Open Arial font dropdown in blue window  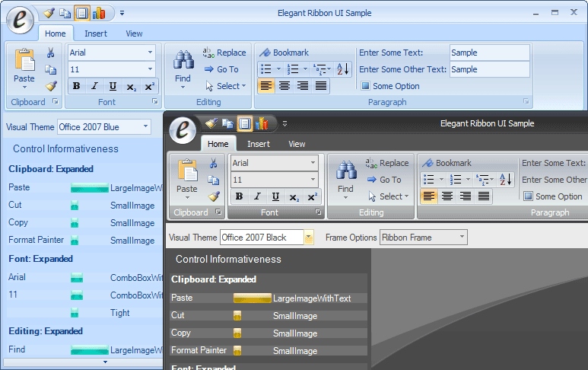tap(150, 53)
